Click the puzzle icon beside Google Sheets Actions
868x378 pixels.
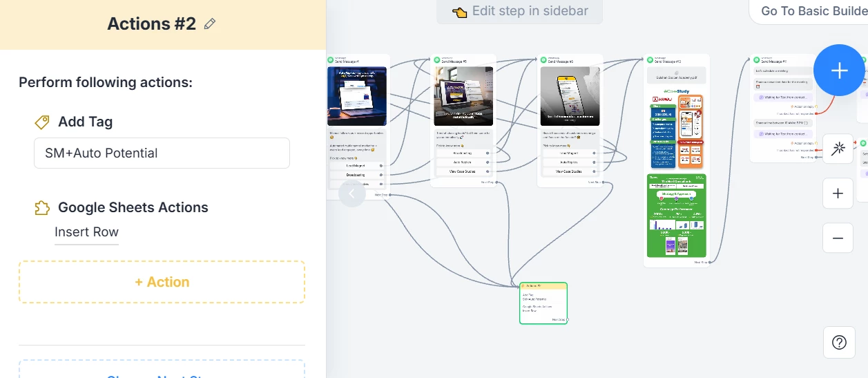(x=42, y=208)
